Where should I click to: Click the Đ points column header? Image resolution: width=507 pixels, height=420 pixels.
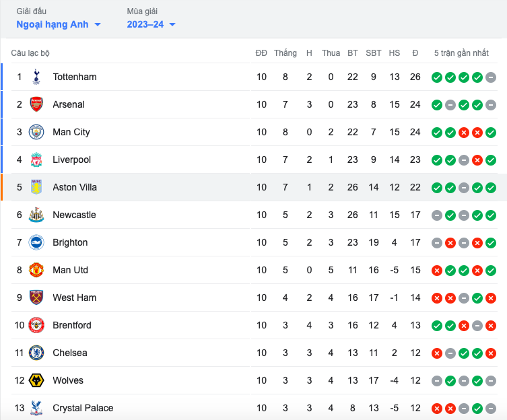pos(415,53)
